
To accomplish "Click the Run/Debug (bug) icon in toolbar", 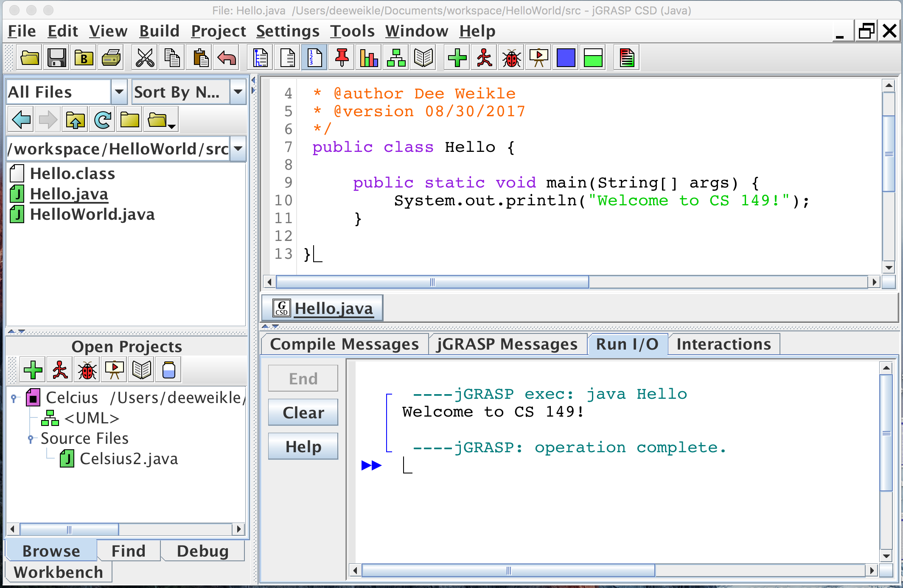I will click(513, 58).
